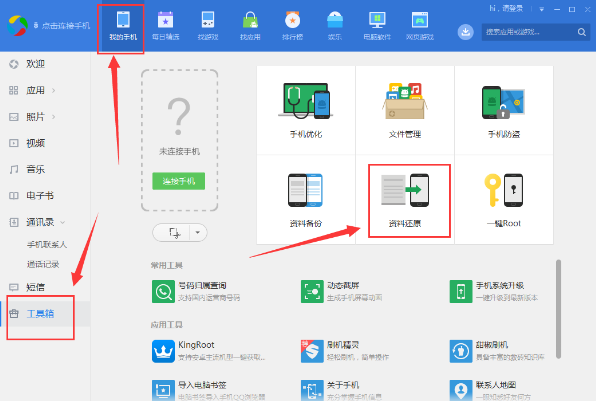Image resolution: width=596 pixels, height=401 pixels.
Task: Open the 资料还原 data restore tool
Action: point(405,200)
